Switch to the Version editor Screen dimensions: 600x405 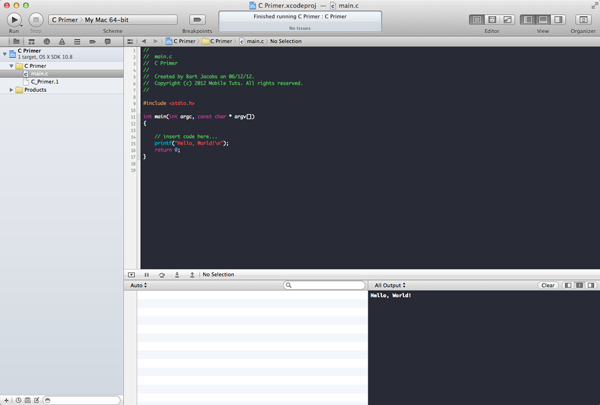[507, 20]
